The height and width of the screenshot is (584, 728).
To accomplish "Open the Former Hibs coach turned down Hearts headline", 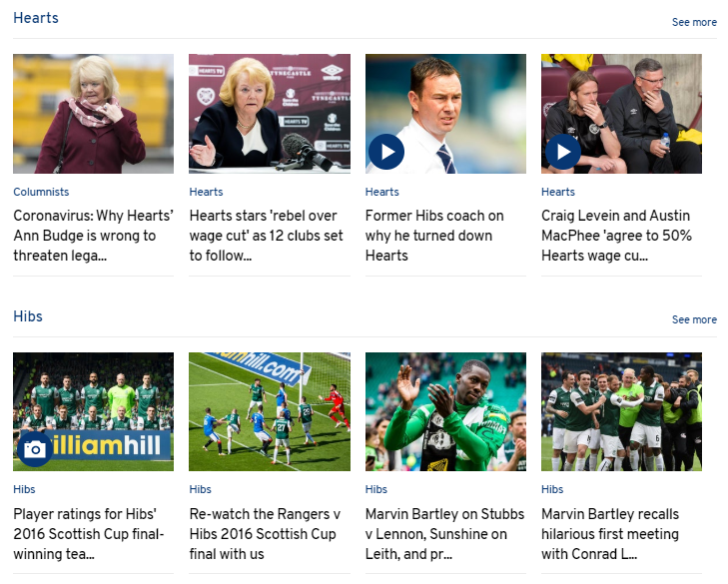I will (x=434, y=236).
